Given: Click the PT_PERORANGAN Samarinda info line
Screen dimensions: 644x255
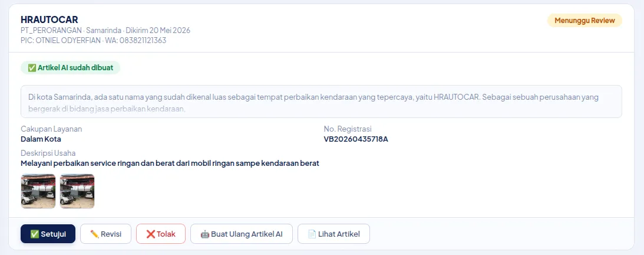Looking at the screenshot, I should (105, 31).
